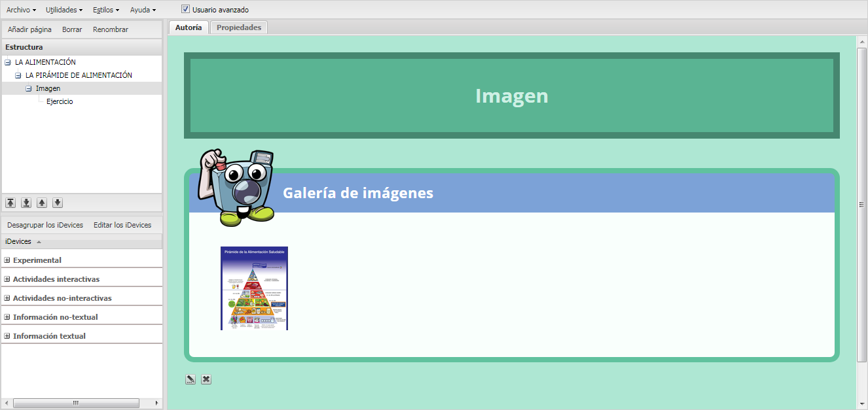Expand the Actividades interactivas group
868x410 pixels.
(x=7, y=279)
